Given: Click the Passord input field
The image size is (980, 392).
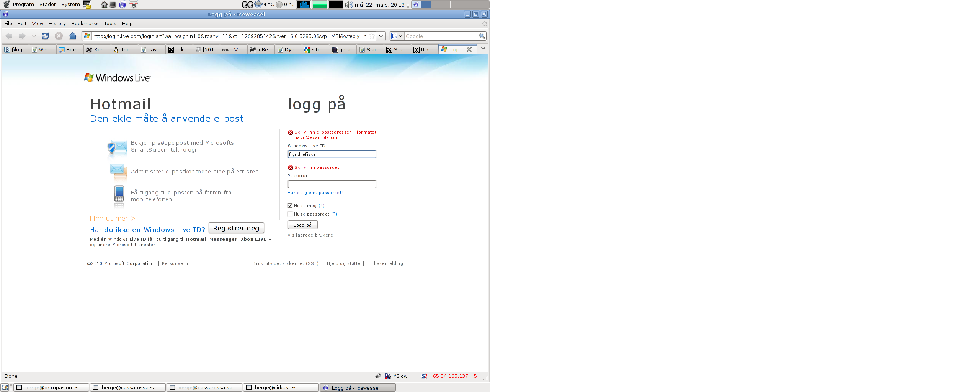Looking at the screenshot, I should pos(332,184).
